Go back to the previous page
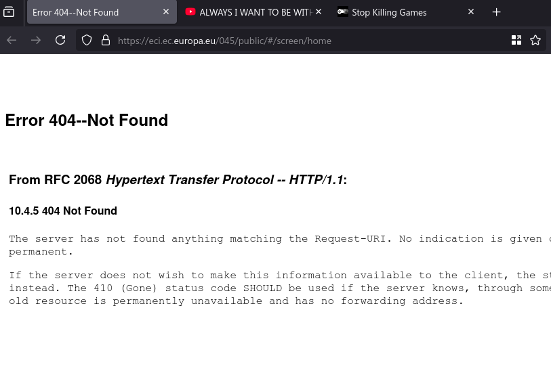The image size is (551, 392). 12,41
